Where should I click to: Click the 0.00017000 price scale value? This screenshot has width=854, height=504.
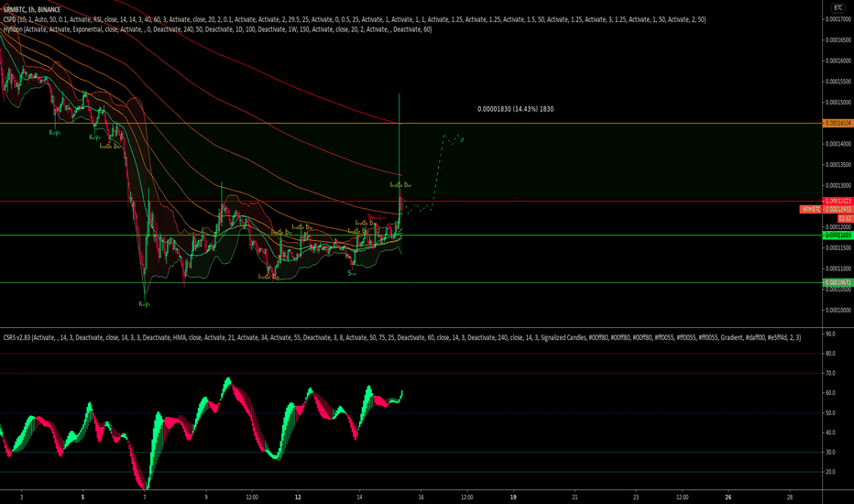pos(838,19)
